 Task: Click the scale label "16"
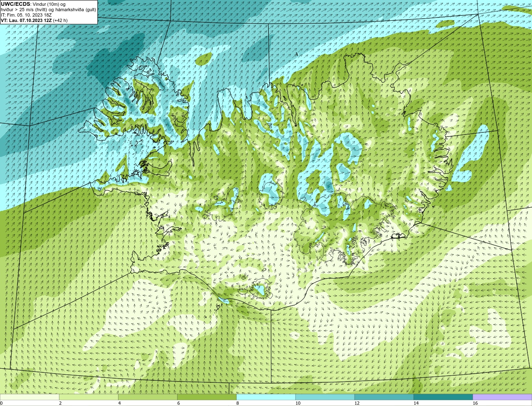click(475, 403)
